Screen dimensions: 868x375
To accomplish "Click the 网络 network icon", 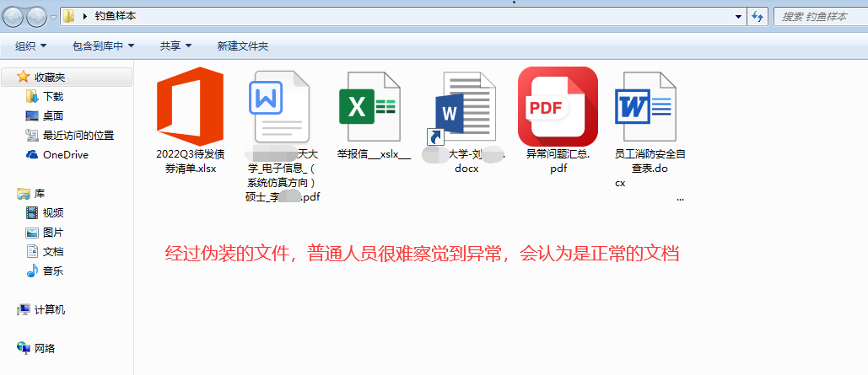I will pyautogui.click(x=23, y=348).
